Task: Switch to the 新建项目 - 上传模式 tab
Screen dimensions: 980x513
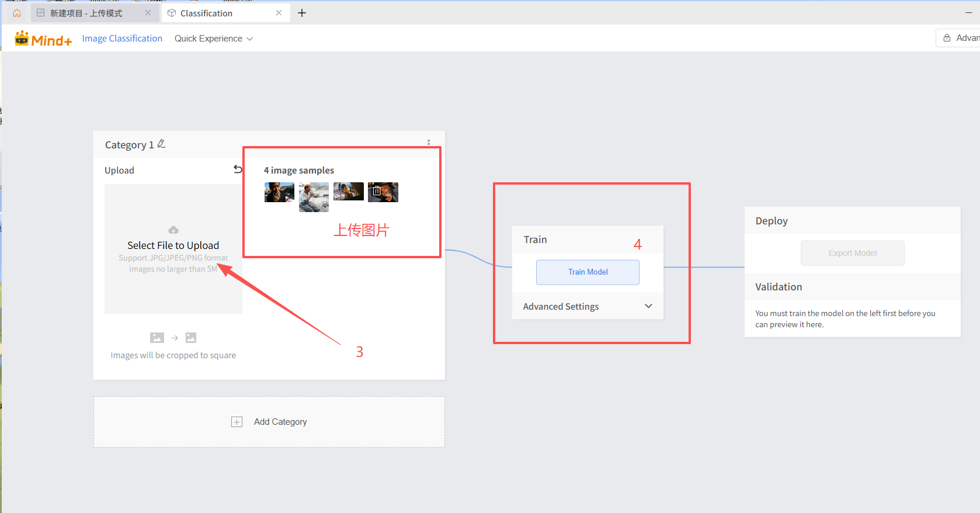Action: (86, 13)
